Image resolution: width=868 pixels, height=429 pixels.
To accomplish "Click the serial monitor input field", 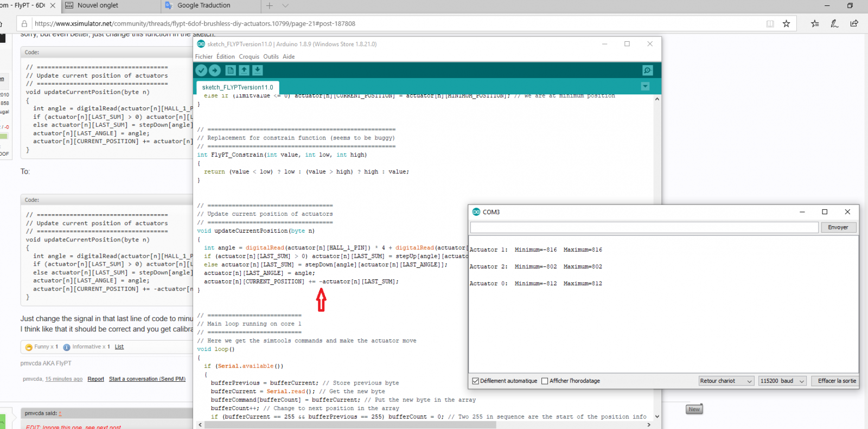I will click(x=644, y=228).
